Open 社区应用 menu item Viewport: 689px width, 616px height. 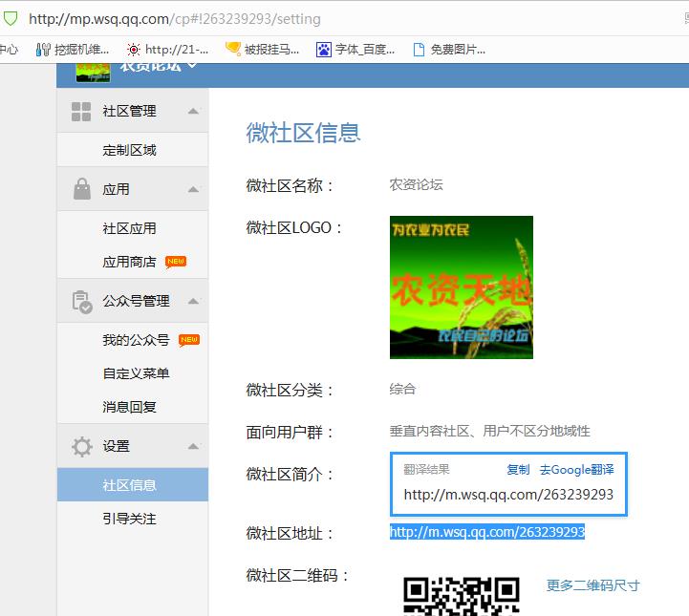coord(129,228)
